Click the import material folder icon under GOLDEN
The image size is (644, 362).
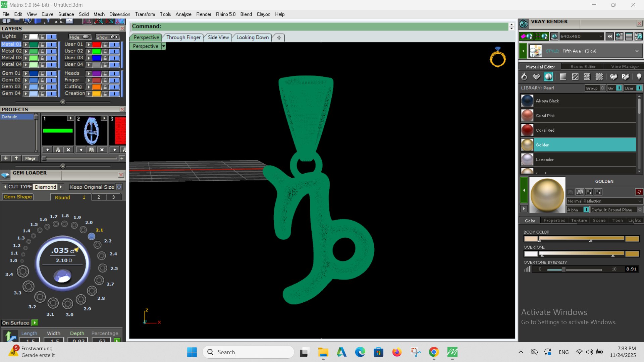click(589, 192)
